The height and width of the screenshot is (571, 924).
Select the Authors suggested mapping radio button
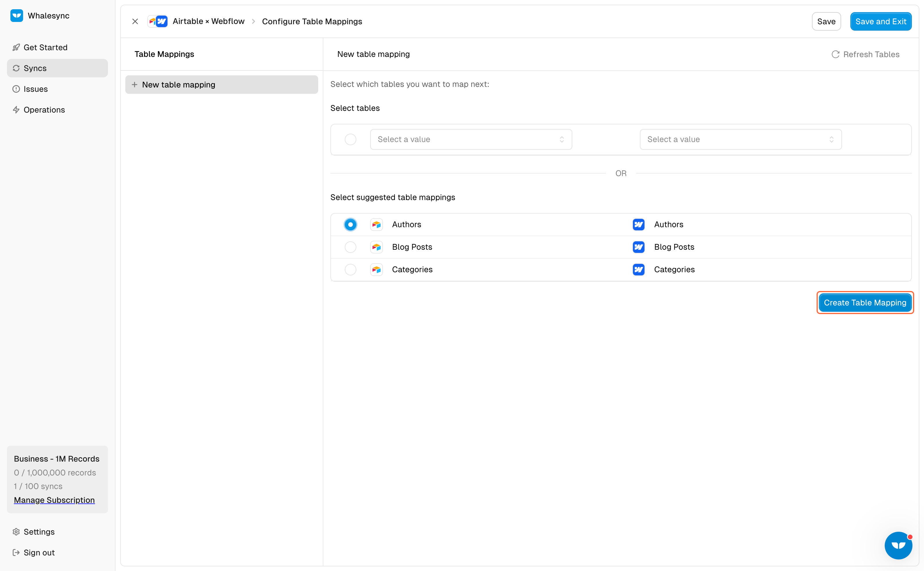pos(351,224)
